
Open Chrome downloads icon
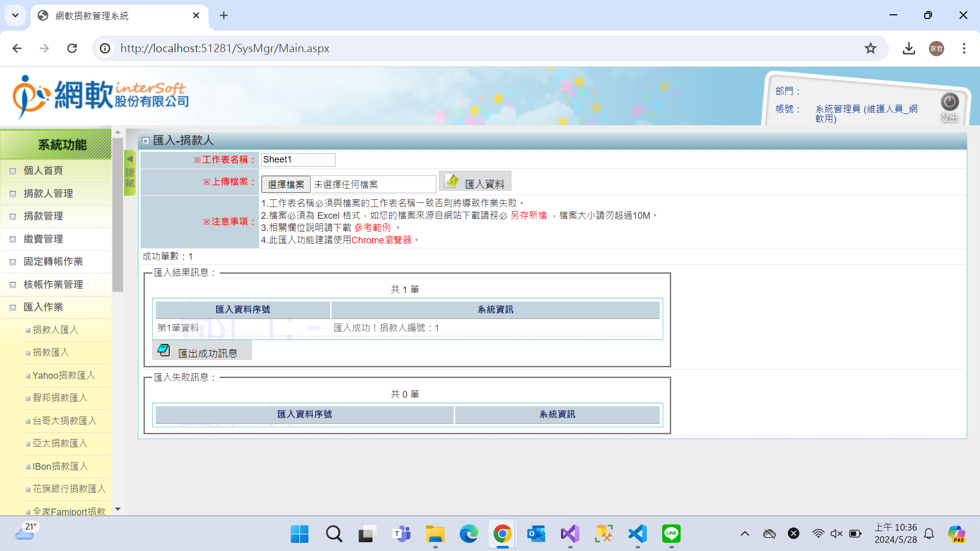pyautogui.click(x=908, y=49)
